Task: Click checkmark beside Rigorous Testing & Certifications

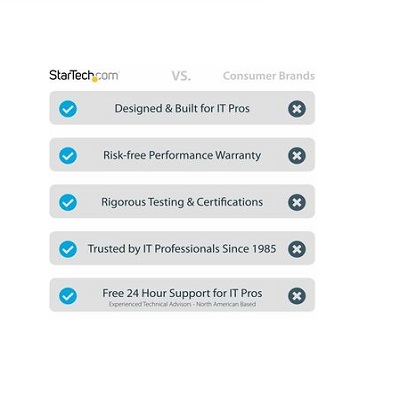Action: click(68, 202)
